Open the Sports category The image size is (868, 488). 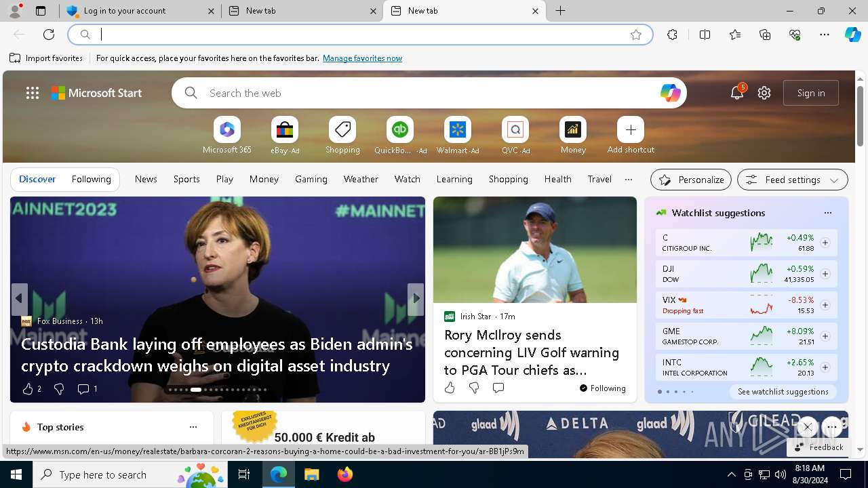pyautogui.click(x=186, y=180)
